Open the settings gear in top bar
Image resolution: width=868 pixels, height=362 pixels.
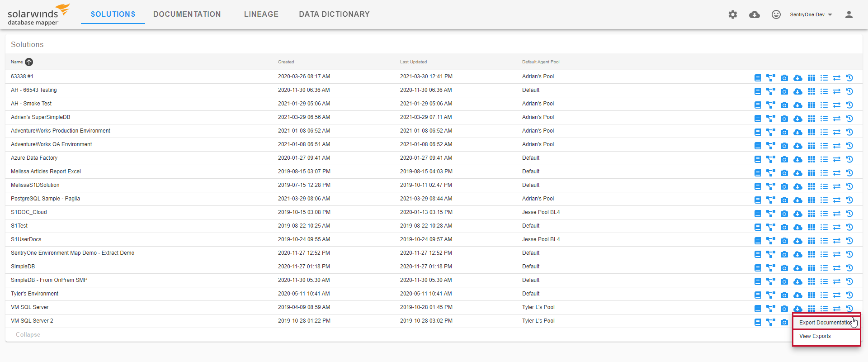point(733,14)
